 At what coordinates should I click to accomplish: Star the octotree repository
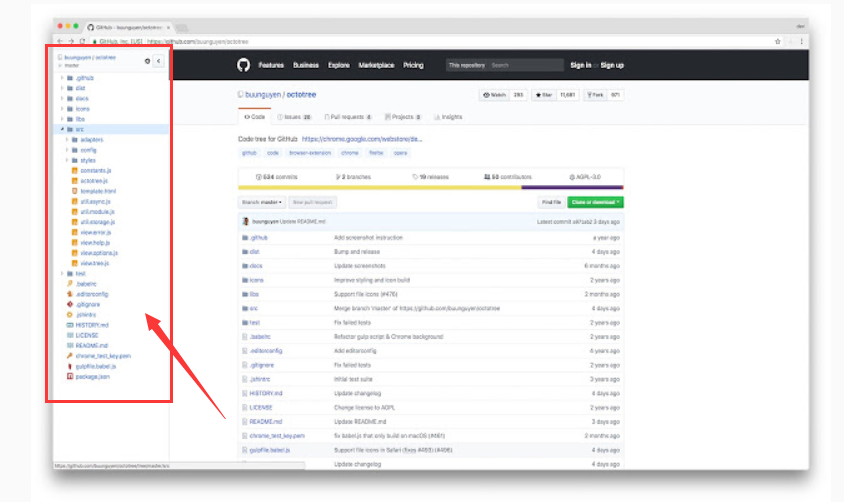click(x=544, y=95)
